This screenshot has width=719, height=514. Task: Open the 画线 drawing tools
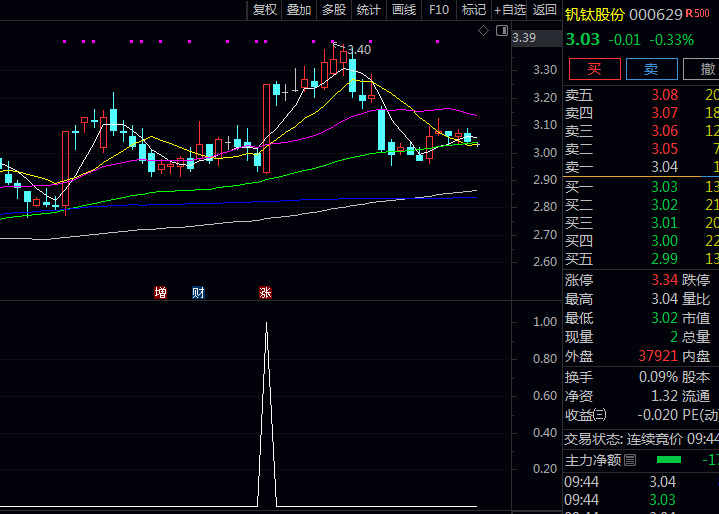404,10
